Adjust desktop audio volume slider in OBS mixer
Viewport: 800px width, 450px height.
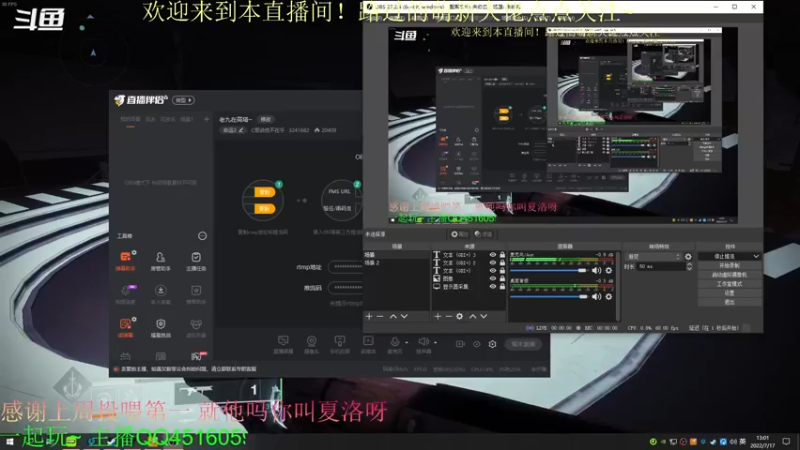pyautogui.click(x=549, y=296)
